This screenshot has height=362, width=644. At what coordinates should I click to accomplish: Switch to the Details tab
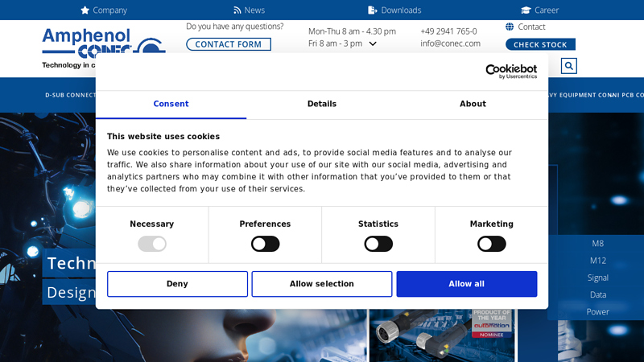coord(322,105)
